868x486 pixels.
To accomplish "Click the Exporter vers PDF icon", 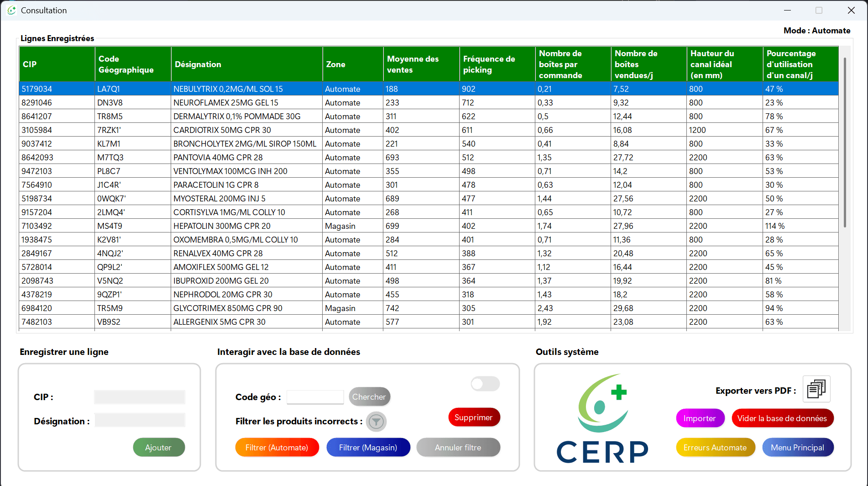I will [x=816, y=389].
